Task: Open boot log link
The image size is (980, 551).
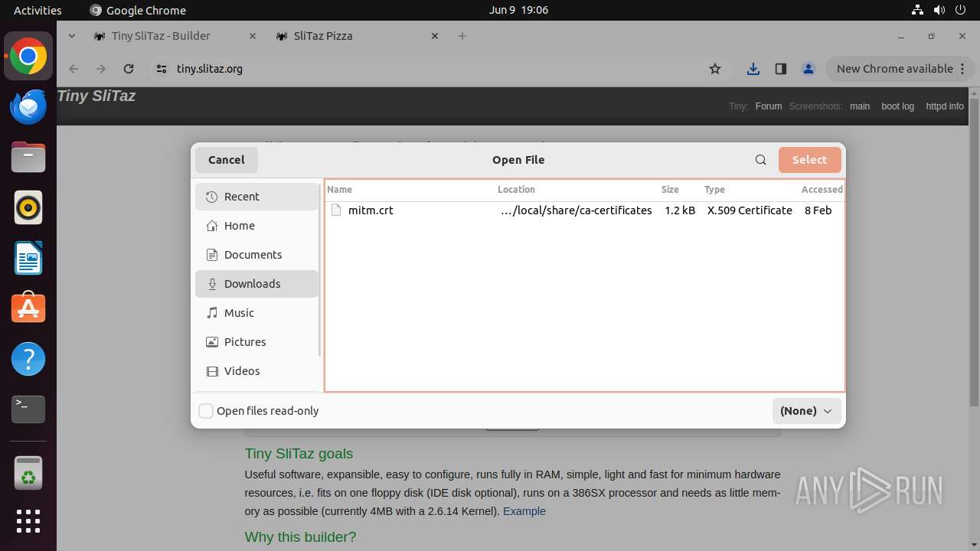Action: [897, 106]
